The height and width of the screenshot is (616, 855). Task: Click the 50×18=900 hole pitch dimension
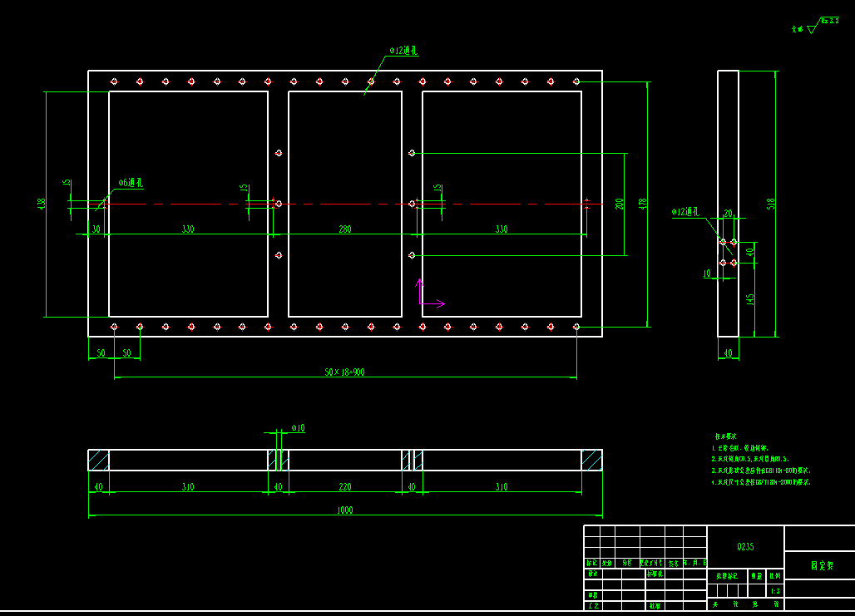[x=344, y=372]
